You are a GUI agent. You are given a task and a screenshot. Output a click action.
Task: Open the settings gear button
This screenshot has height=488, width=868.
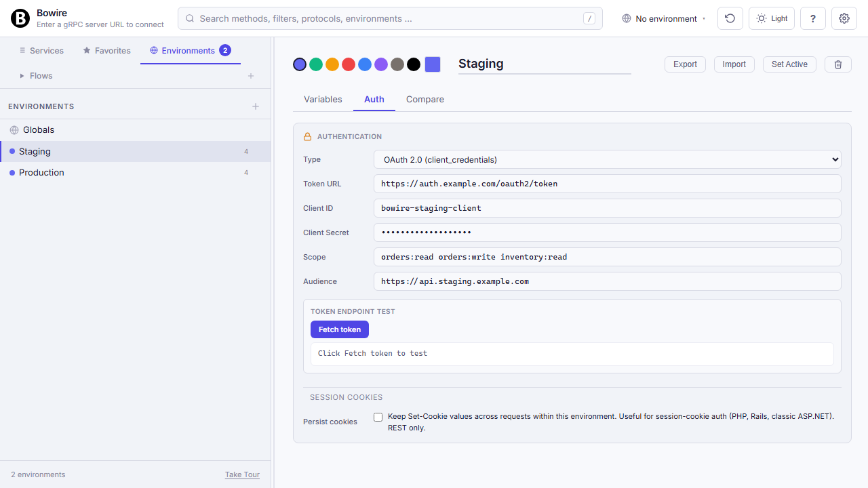click(844, 18)
